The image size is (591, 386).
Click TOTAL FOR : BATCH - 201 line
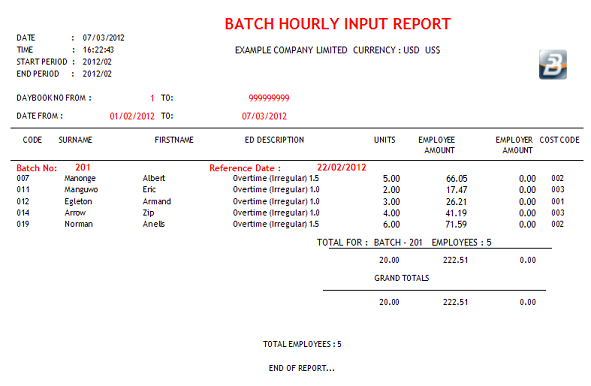(x=404, y=242)
